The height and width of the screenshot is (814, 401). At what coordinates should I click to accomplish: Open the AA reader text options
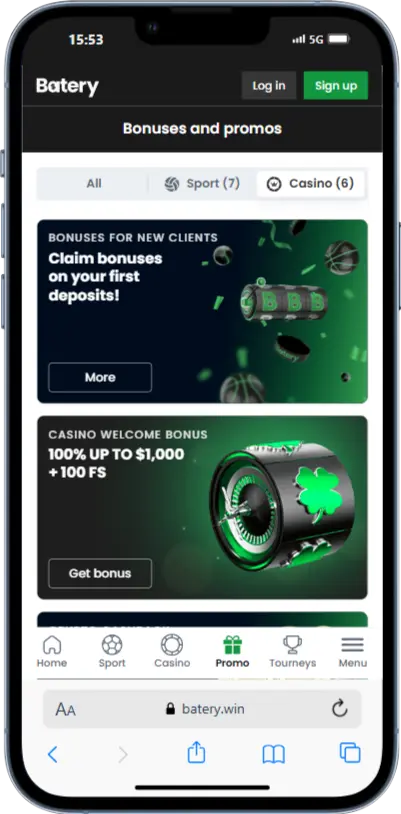(x=65, y=709)
